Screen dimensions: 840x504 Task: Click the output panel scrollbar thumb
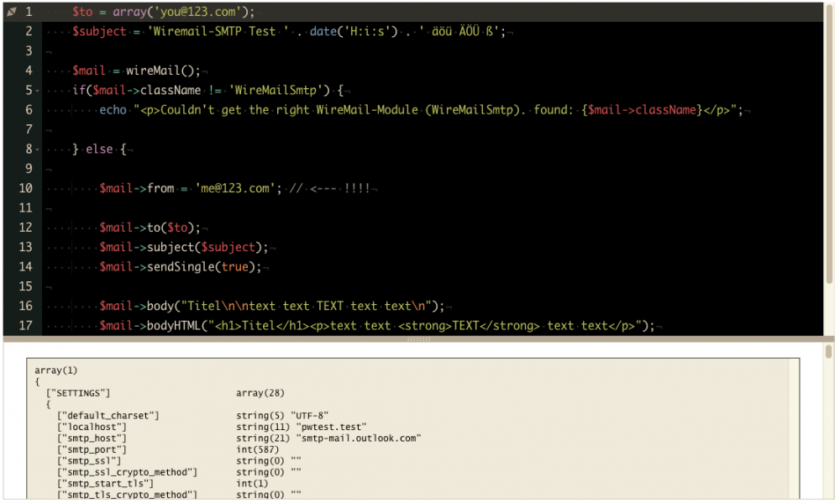click(829, 351)
